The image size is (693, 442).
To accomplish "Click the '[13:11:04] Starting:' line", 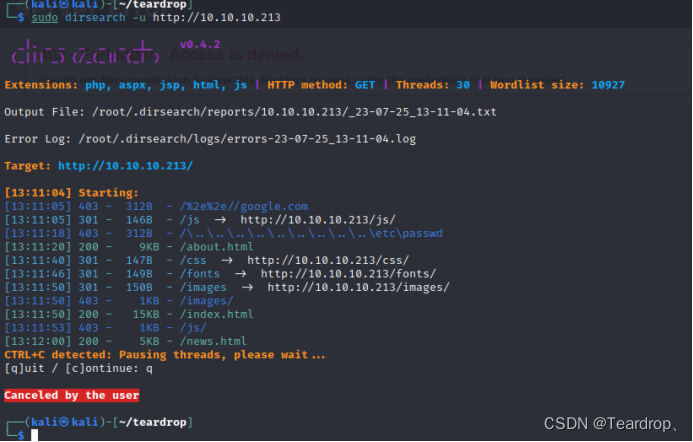I will coord(72,193).
